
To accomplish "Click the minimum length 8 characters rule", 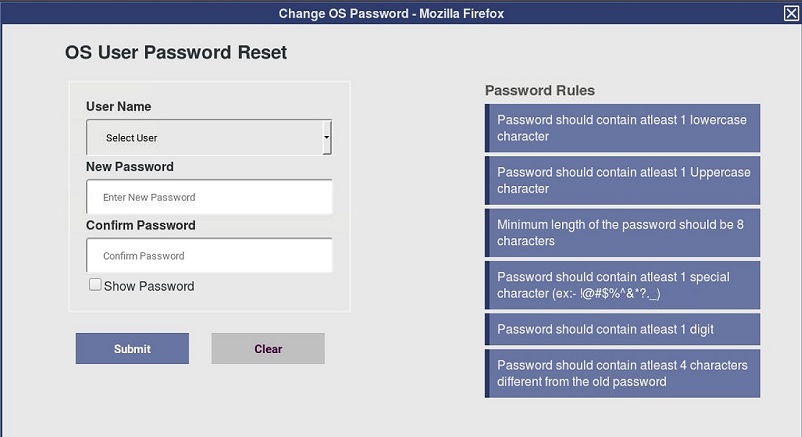I will 622,233.
